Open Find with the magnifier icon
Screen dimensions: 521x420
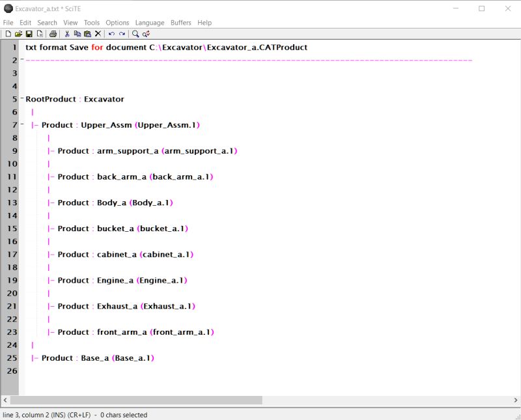pyautogui.click(x=135, y=34)
